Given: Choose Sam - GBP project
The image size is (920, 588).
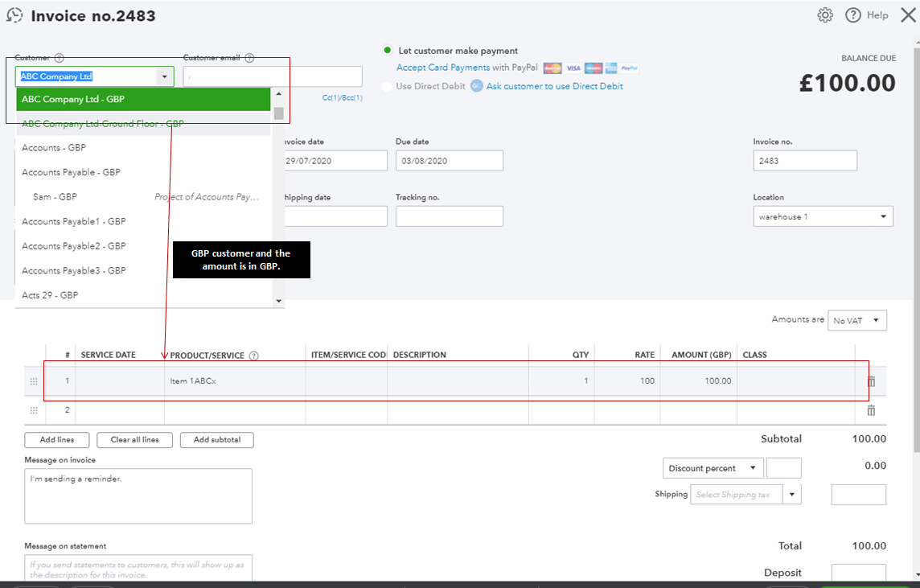Looking at the screenshot, I should click(143, 197).
